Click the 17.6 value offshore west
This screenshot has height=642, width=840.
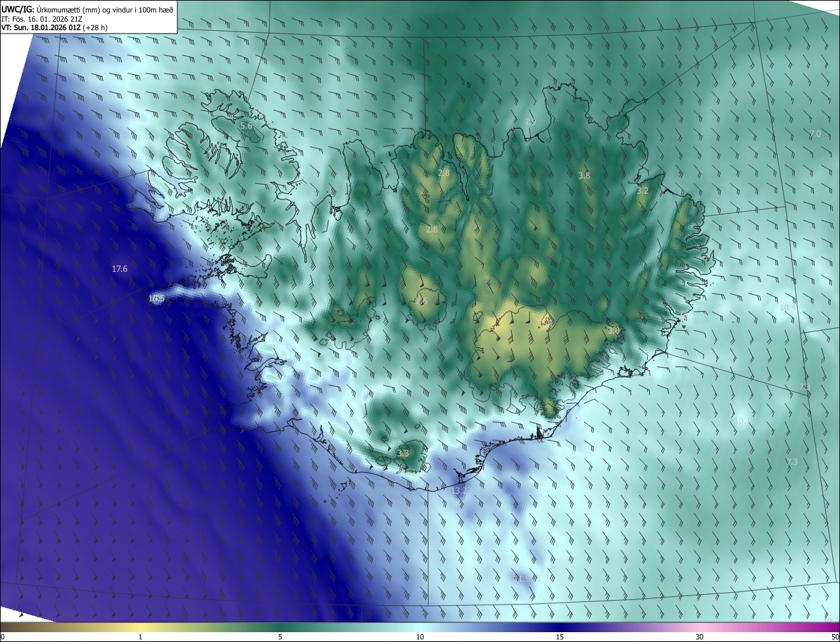(119, 269)
